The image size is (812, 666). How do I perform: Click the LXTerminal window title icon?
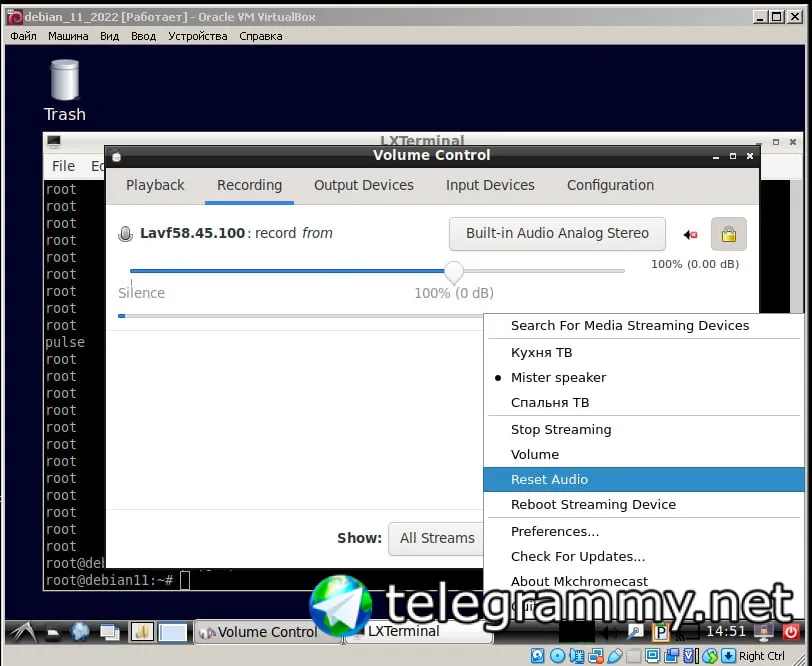click(x=54, y=141)
